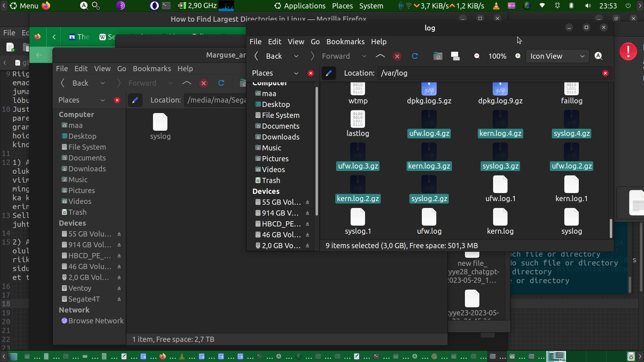The width and height of the screenshot is (644, 362).
Task: Click the red Stop icon in log toolbar
Action: [397, 56]
